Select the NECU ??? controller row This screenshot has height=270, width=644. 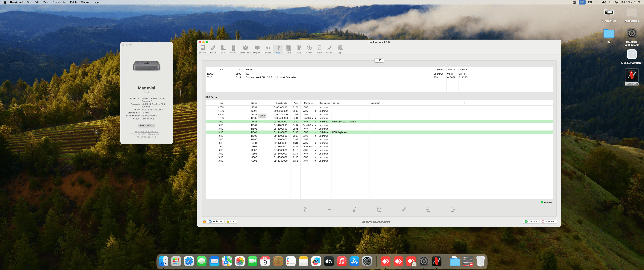(x=379, y=74)
